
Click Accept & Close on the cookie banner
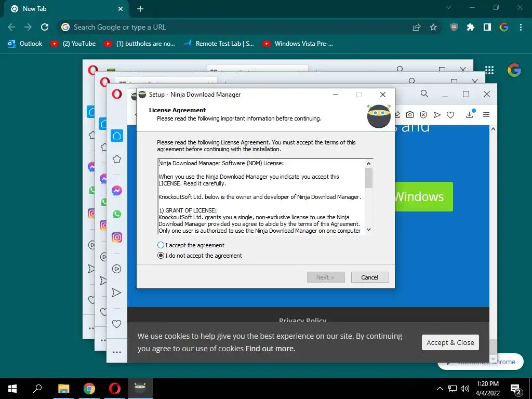coord(450,342)
